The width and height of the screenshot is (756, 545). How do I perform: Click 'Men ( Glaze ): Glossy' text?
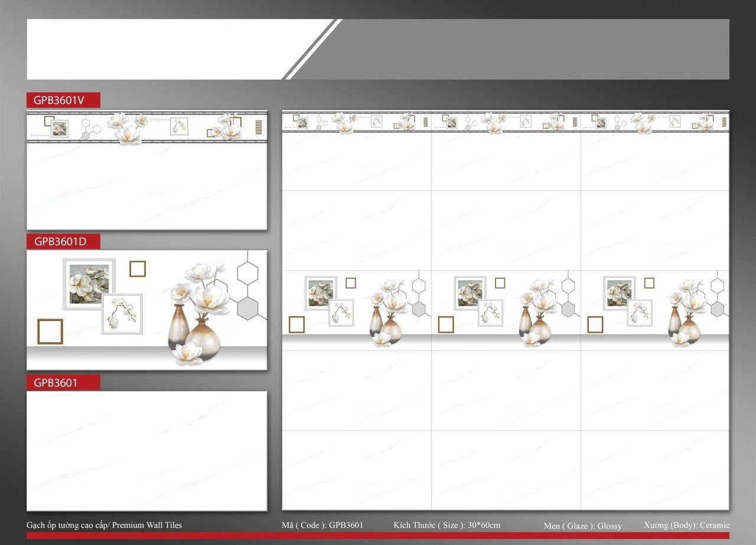click(583, 525)
